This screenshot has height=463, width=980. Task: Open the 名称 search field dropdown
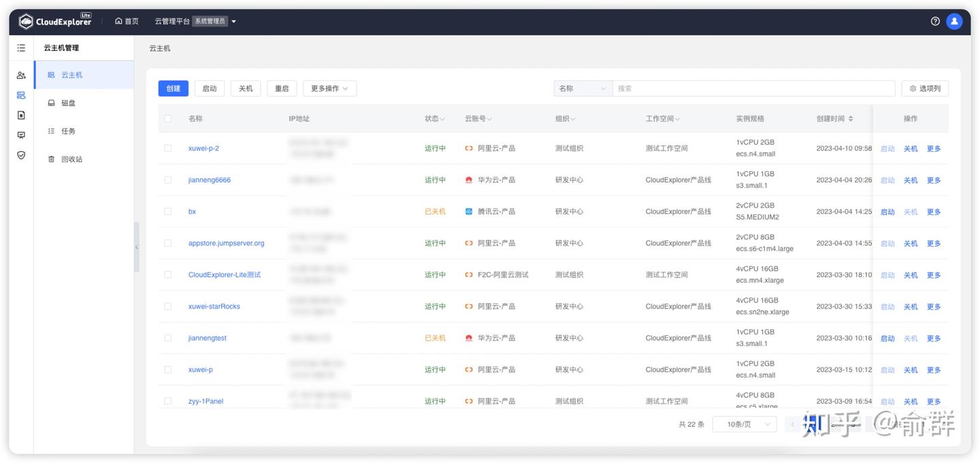[x=583, y=88]
